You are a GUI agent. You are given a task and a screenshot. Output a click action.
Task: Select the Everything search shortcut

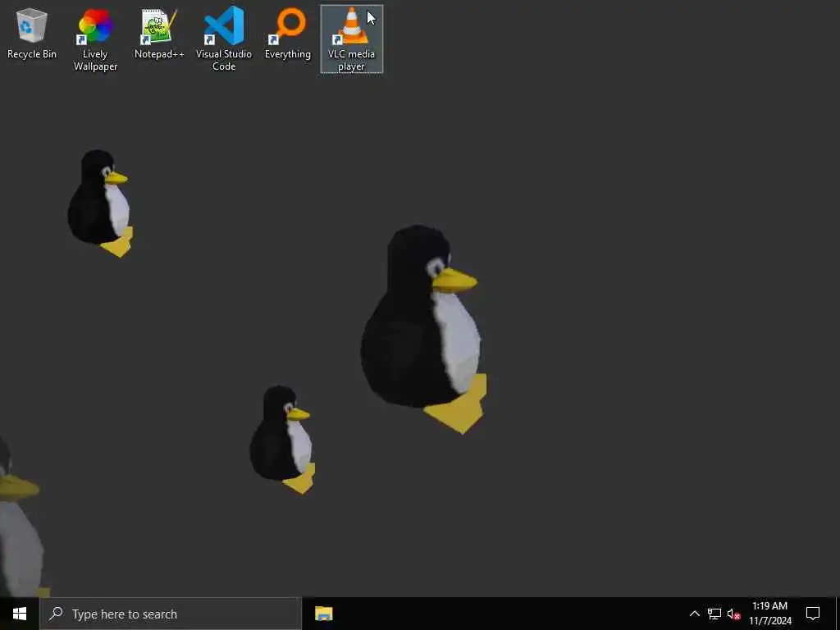tap(288, 33)
